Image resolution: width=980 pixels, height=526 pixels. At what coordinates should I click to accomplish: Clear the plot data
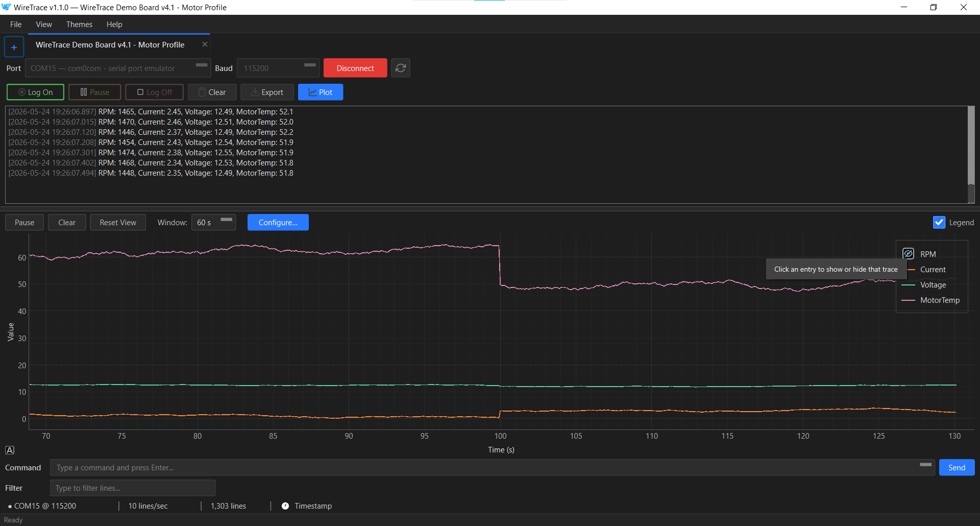(x=67, y=223)
